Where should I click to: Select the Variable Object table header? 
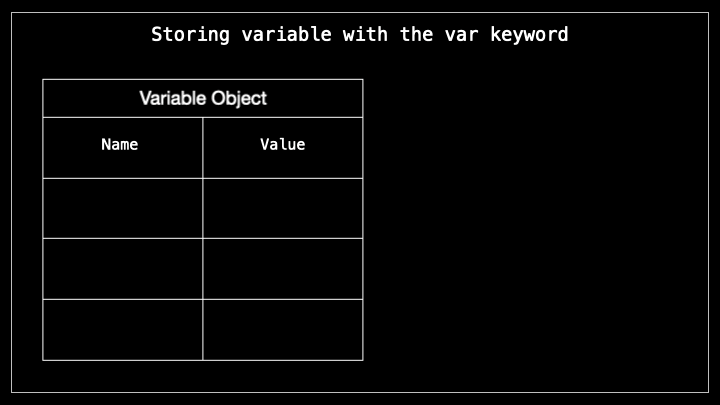point(202,98)
